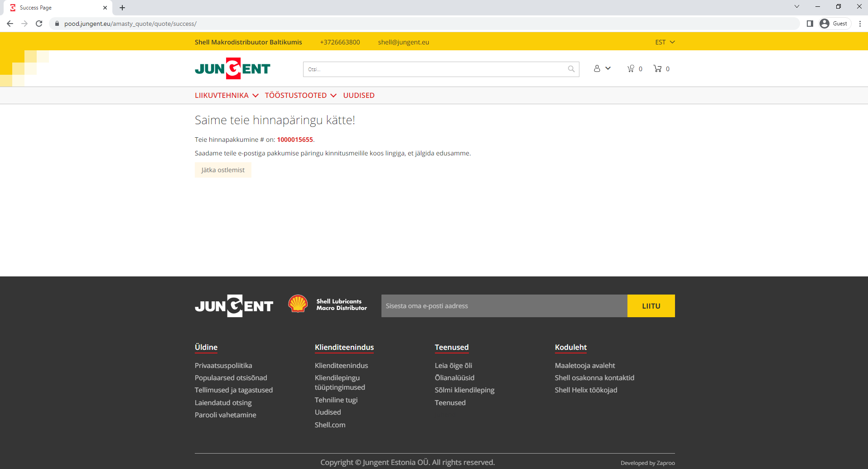Click the search magnifier icon

[571, 69]
